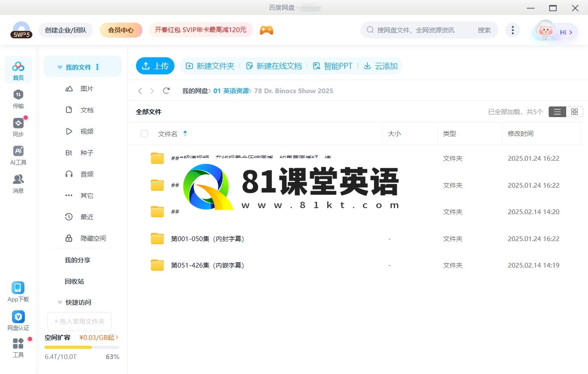Viewport: 588px width, 374px height.
Task: Sort by 文件名 arrow indicator
Action: tap(185, 133)
